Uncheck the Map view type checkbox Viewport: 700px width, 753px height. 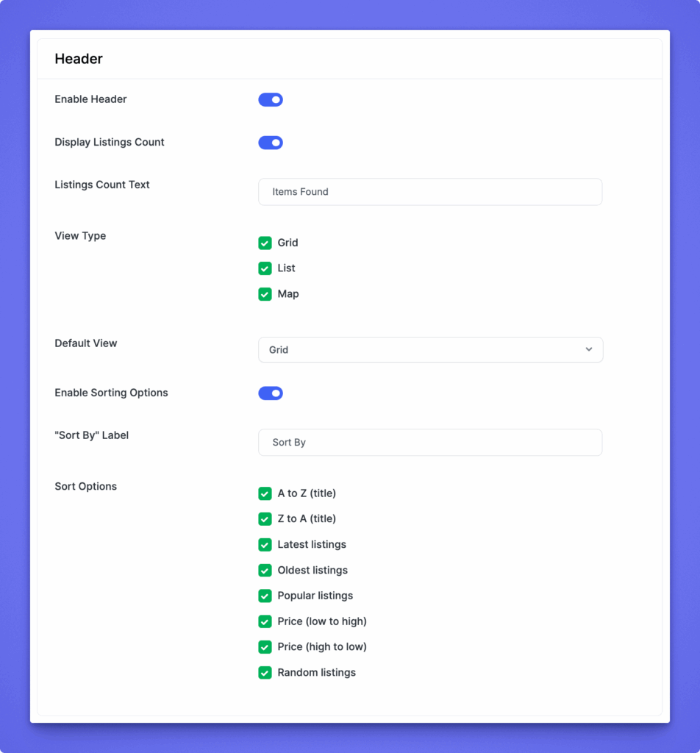265,294
